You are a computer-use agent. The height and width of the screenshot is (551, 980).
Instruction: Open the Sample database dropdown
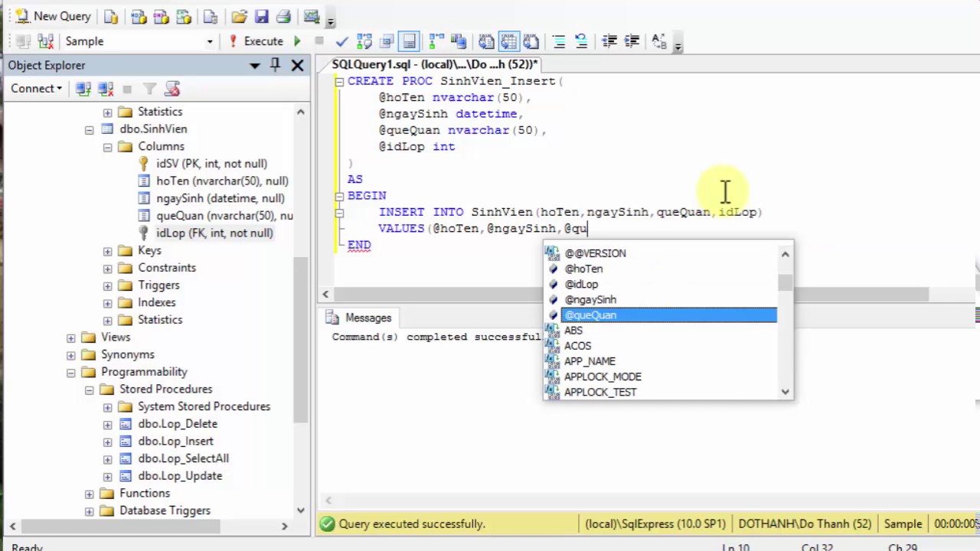(209, 41)
